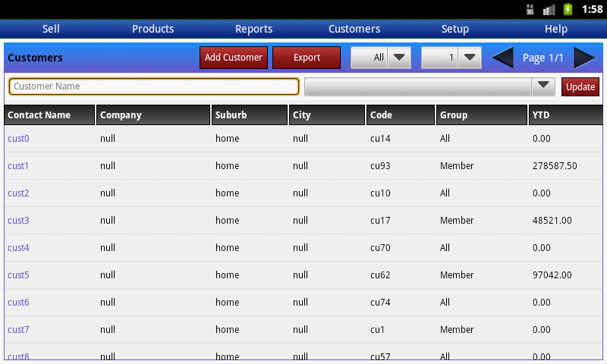
Task: Select code cu1 cell
Action: coord(377,330)
